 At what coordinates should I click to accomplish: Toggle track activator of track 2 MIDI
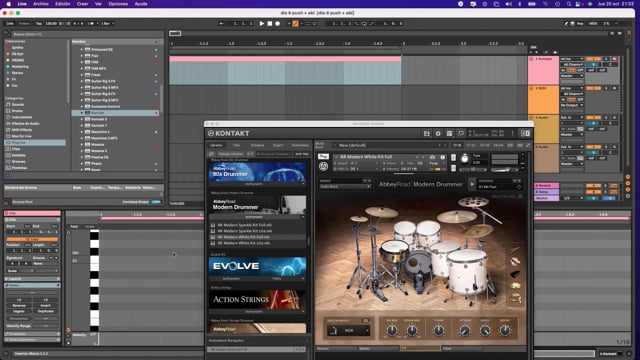[x=593, y=88]
